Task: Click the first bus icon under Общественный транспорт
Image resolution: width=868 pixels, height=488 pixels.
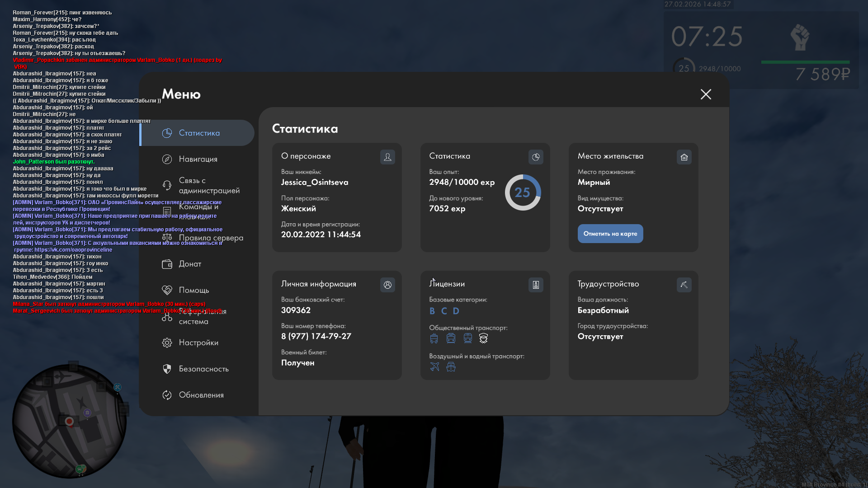Action: pos(434,338)
